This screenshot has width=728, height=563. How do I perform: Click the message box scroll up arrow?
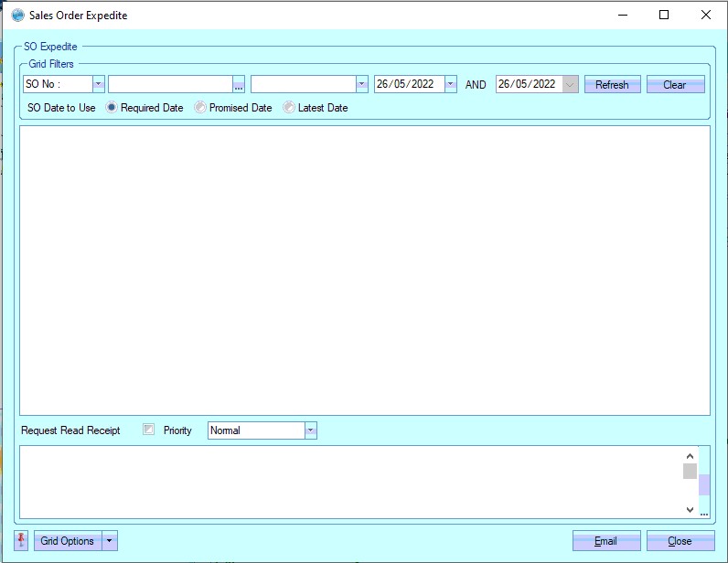click(x=690, y=455)
